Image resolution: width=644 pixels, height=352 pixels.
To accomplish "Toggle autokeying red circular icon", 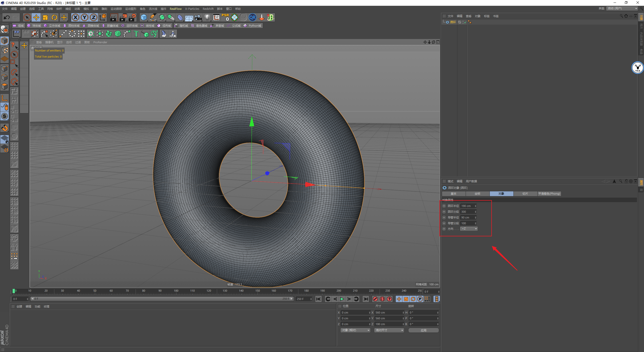I will [x=382, y=299].
